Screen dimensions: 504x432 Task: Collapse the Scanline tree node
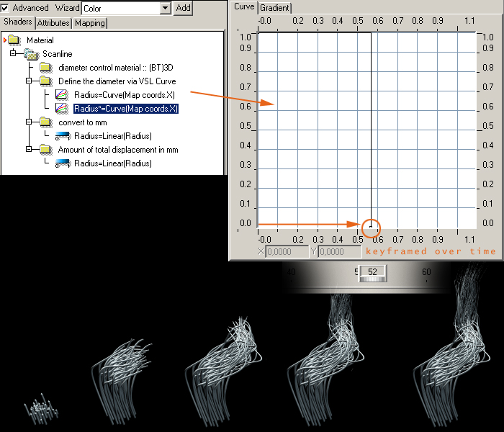(13, 54)
